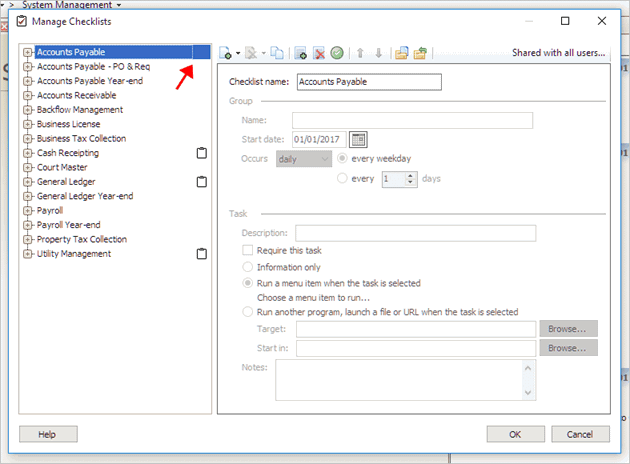630x464 pixels.
Task: Click the OK button
Action: (x=515, y=434)
